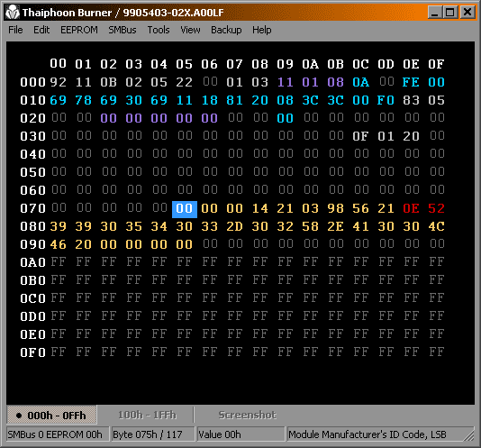Select byte 81 in row 010

coord(235,100)
